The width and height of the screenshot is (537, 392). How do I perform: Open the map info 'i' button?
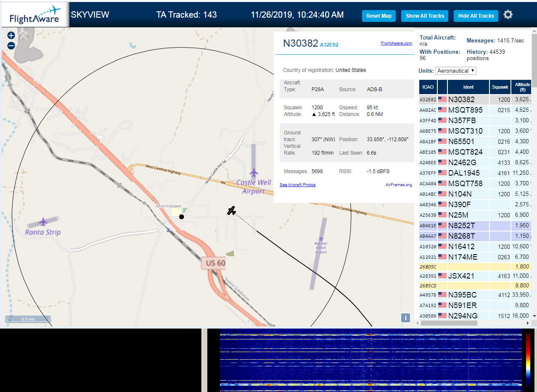(405, 318)
